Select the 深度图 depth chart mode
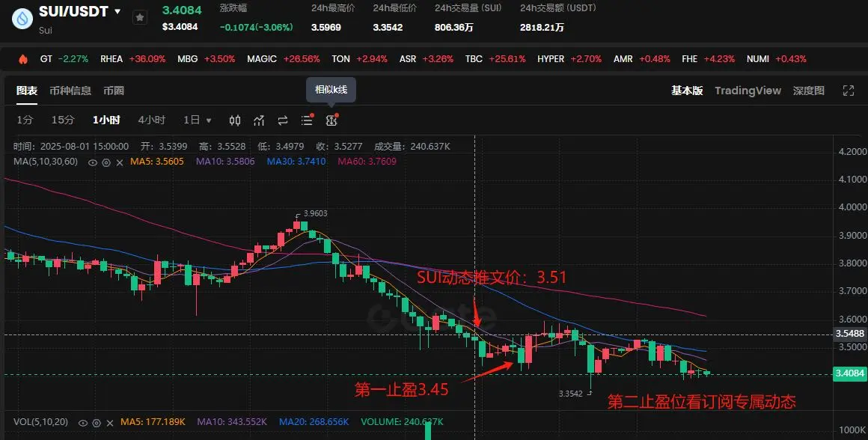 [x=808, y=91]
